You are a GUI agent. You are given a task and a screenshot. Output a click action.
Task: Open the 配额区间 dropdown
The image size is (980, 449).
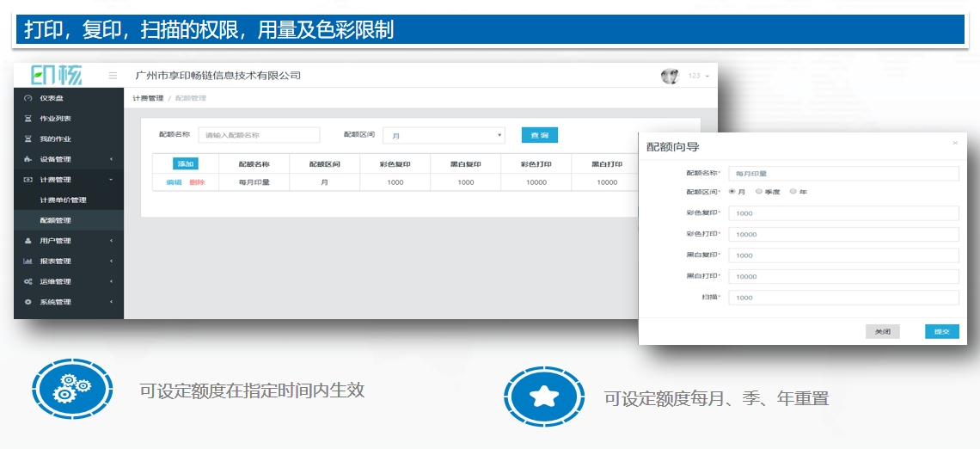(x=444, y=135)
